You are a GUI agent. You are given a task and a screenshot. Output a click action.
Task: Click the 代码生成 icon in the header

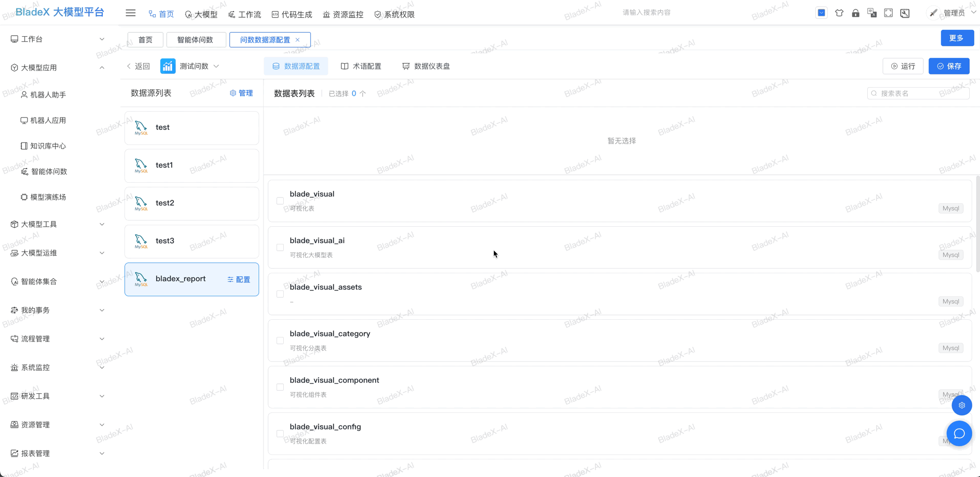point(275,14)
